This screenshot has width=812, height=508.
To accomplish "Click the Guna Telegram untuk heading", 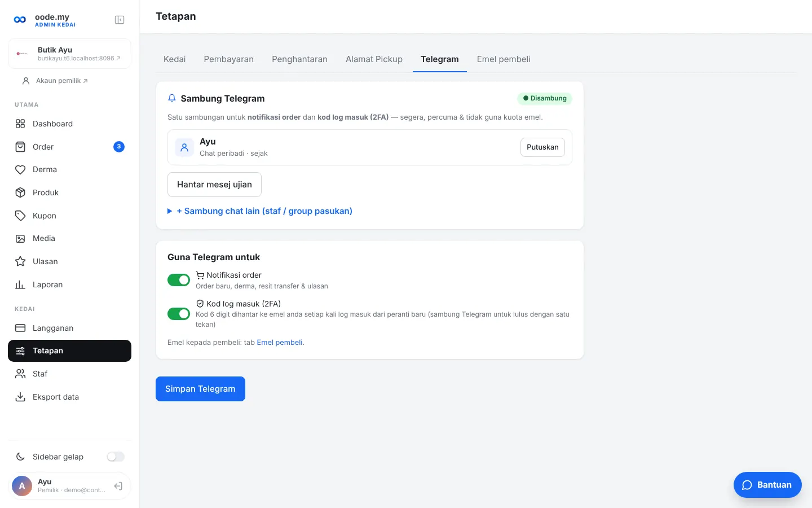I will click(214, 257).
